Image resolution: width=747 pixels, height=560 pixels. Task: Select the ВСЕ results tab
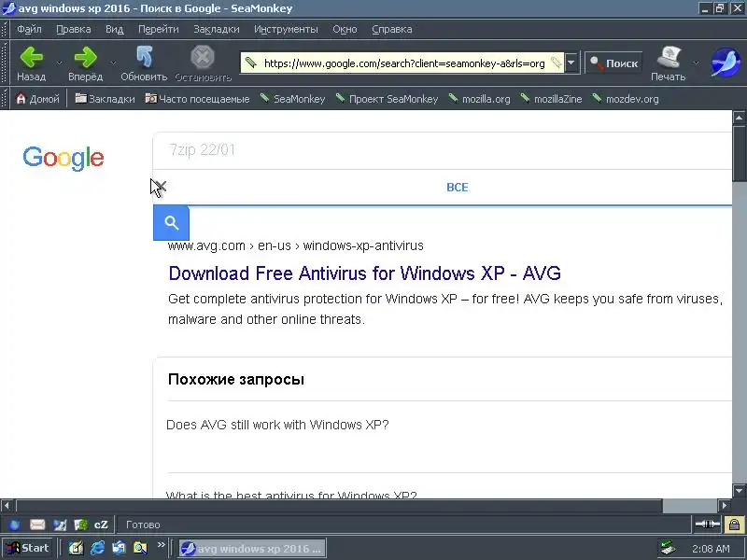pos(458,188)
